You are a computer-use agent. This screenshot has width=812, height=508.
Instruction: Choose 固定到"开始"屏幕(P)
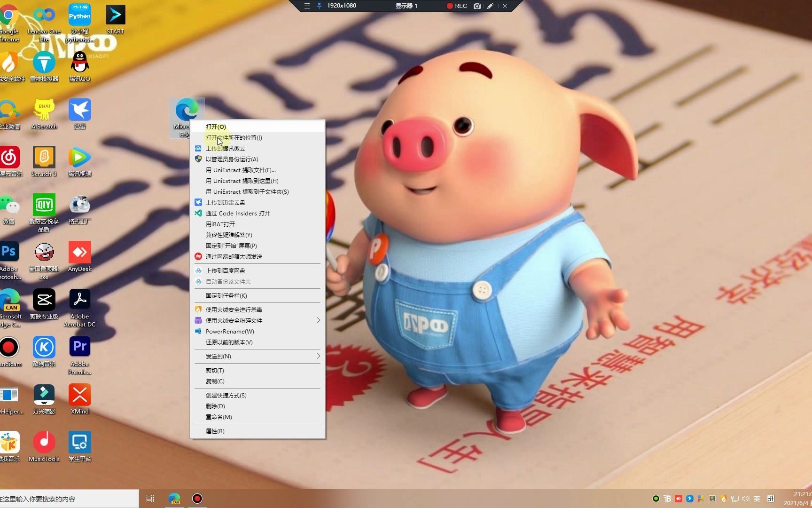coord(257,246)
